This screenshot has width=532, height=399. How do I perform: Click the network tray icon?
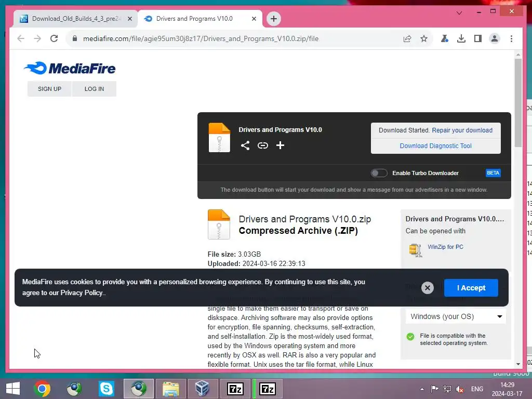tap(447, 389)
